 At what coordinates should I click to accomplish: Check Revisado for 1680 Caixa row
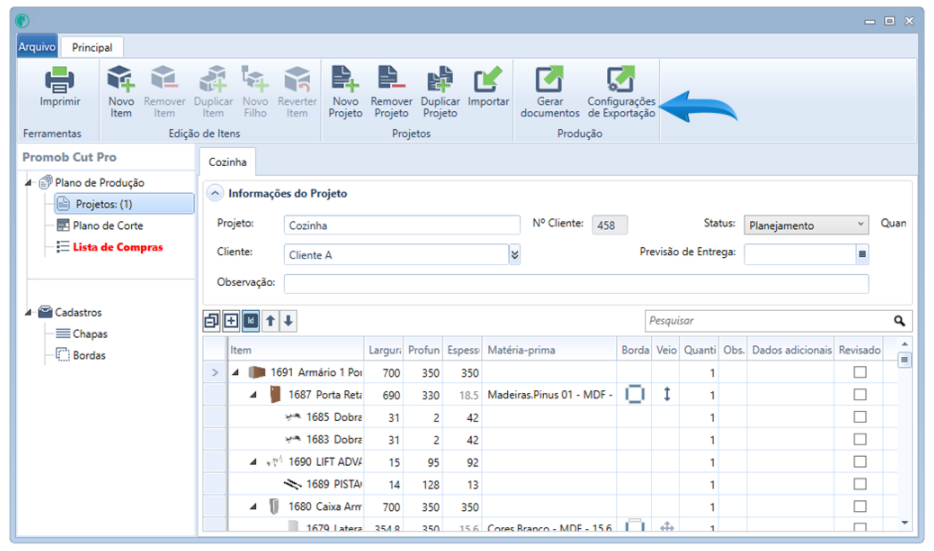point(860,506)
